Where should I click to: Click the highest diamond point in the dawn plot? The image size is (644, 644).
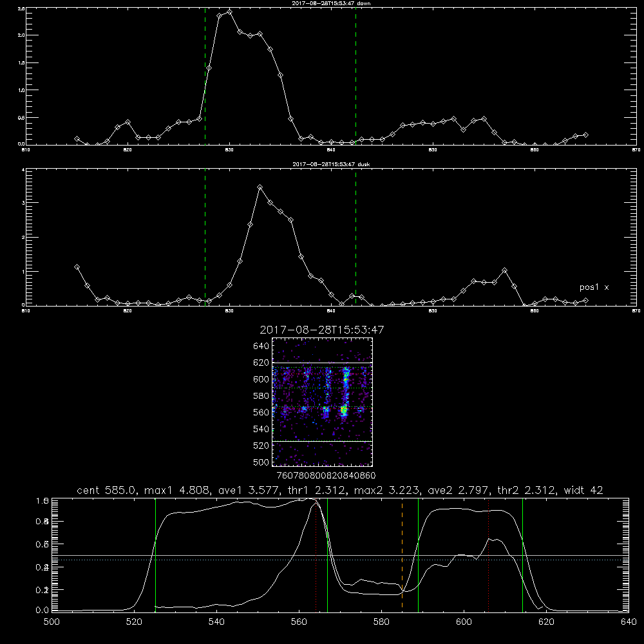click(x=229, y=12)
